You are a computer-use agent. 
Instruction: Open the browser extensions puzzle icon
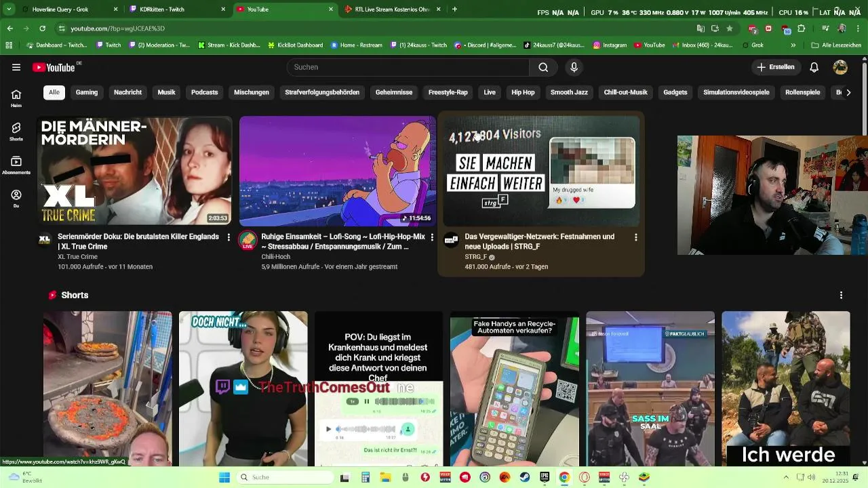pyautogui.click(x=801, y=28)
